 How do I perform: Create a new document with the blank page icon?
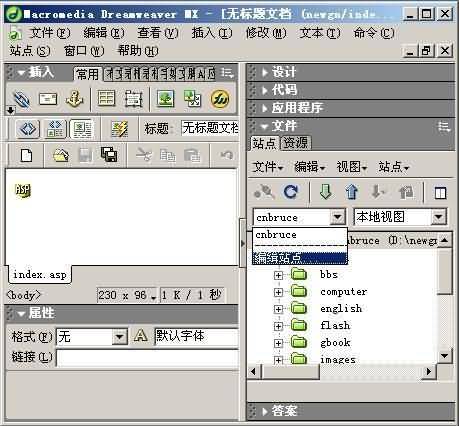(26, 155)
